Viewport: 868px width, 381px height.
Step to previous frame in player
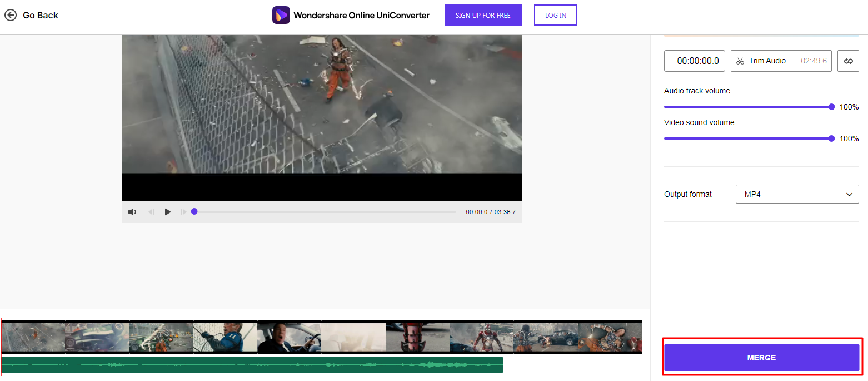pyautogui.click(x=151, y=212)
